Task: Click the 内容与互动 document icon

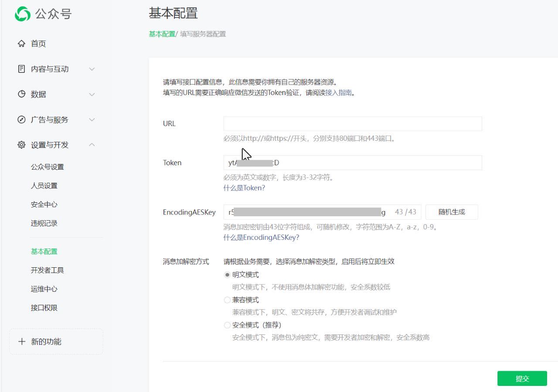Action: 21,69
